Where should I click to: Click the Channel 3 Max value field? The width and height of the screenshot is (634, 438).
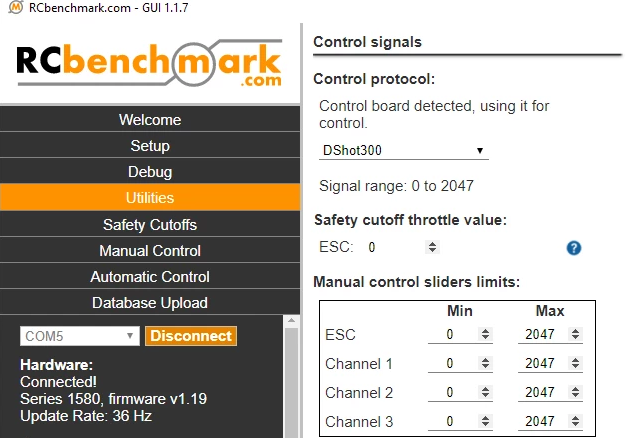click(x=541, y=420)
